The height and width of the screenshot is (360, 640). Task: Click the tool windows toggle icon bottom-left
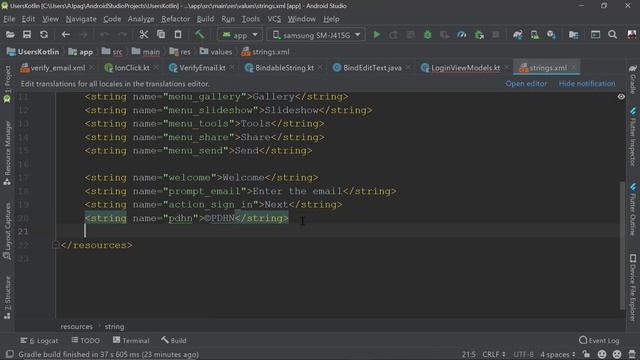[9, 354]
